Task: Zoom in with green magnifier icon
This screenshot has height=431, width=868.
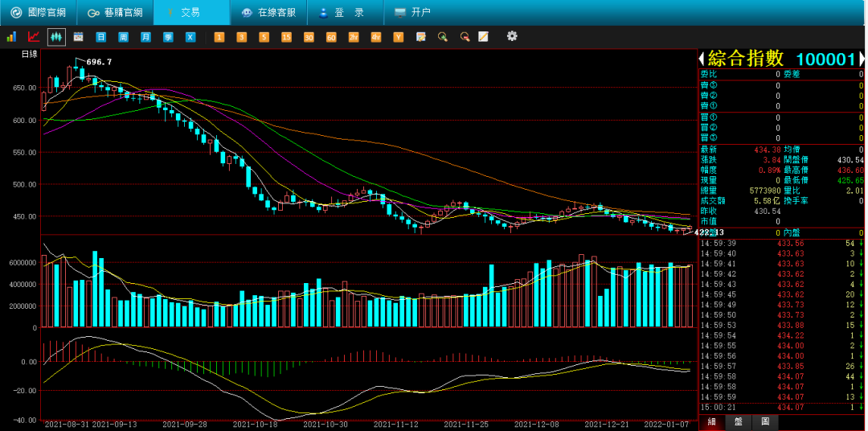Action: (443, 37)
